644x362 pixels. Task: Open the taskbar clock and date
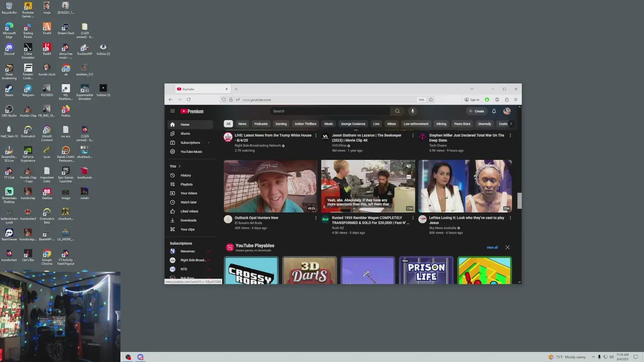point(622,357)
